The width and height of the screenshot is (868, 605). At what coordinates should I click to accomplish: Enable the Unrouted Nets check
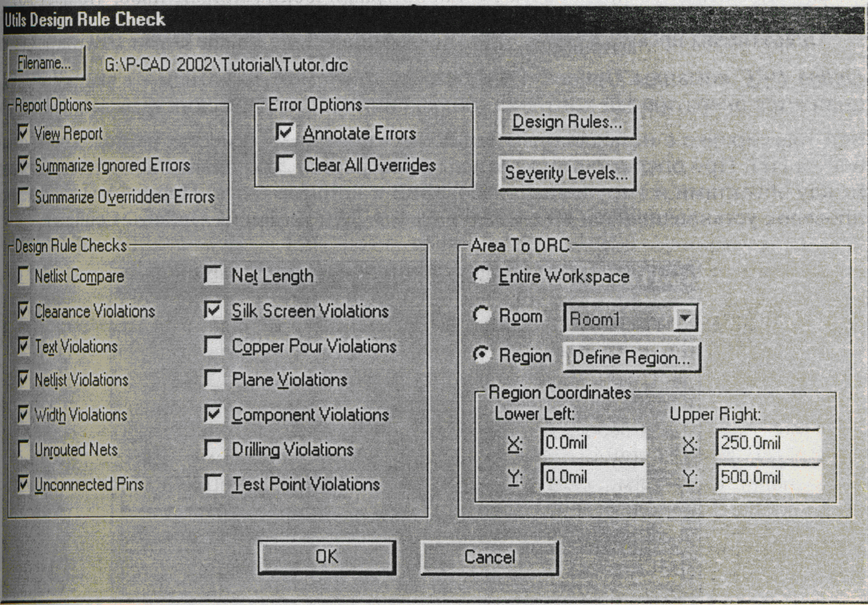[24, 449]
